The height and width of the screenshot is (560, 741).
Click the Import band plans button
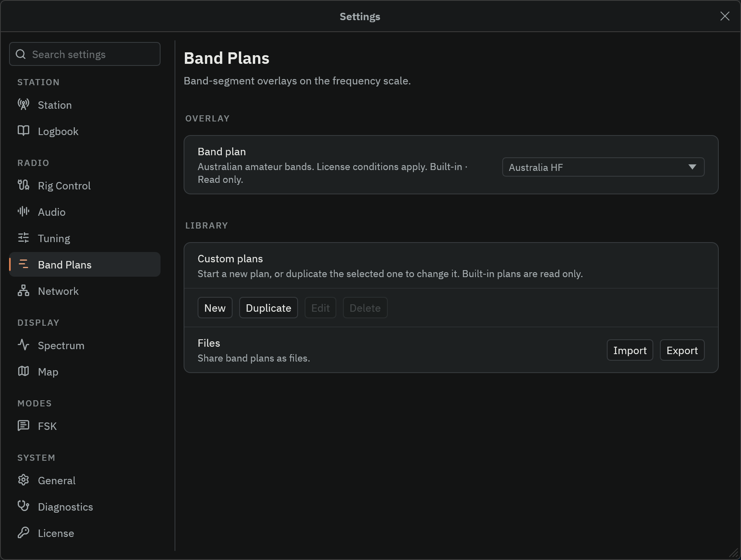[630, 350]
